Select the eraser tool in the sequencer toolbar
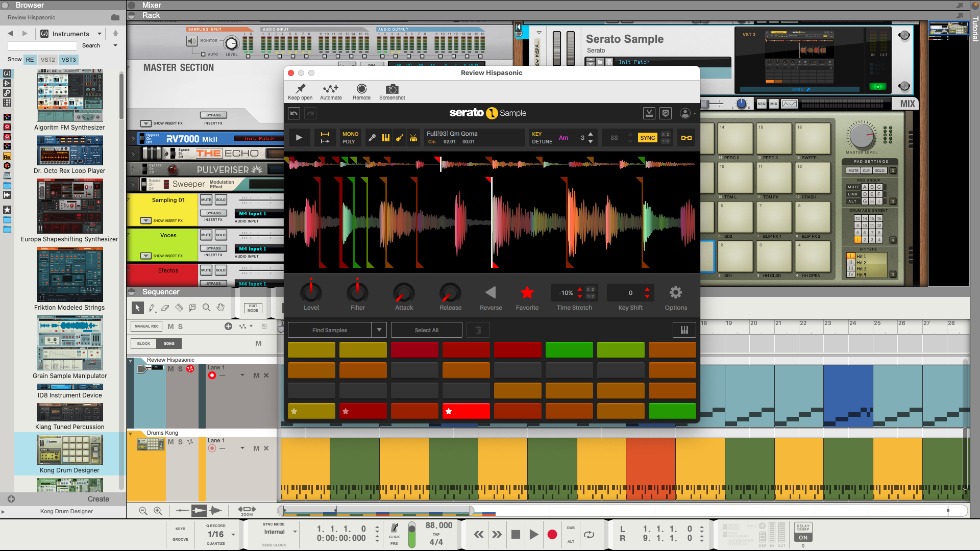 165,307
